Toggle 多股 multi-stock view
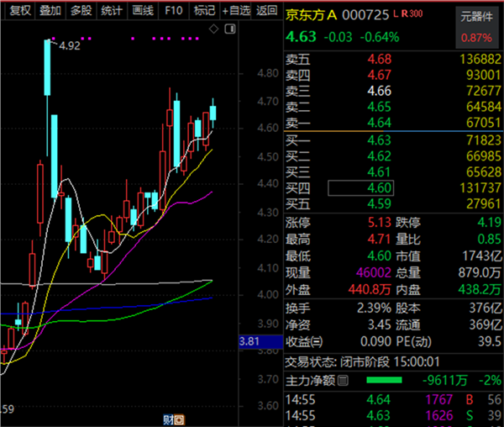 [81, 11]
